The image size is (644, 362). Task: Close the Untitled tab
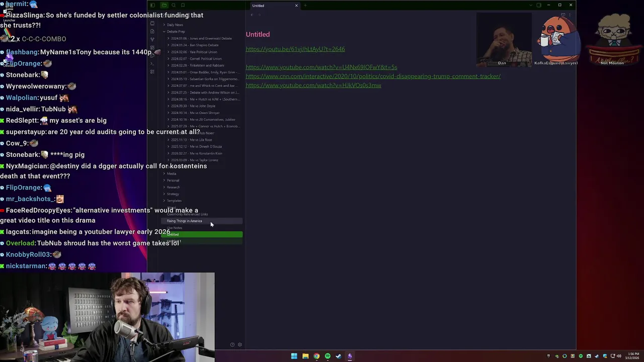(296, 6)
